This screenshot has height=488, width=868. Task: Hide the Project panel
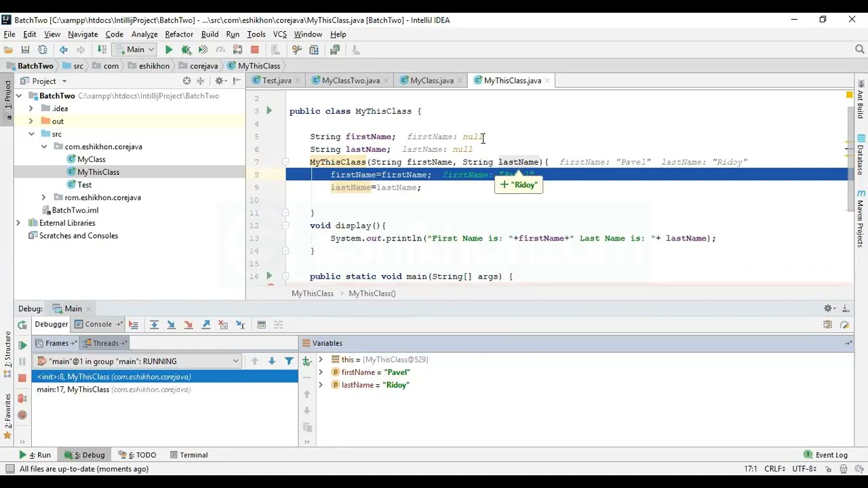point(237,81)
